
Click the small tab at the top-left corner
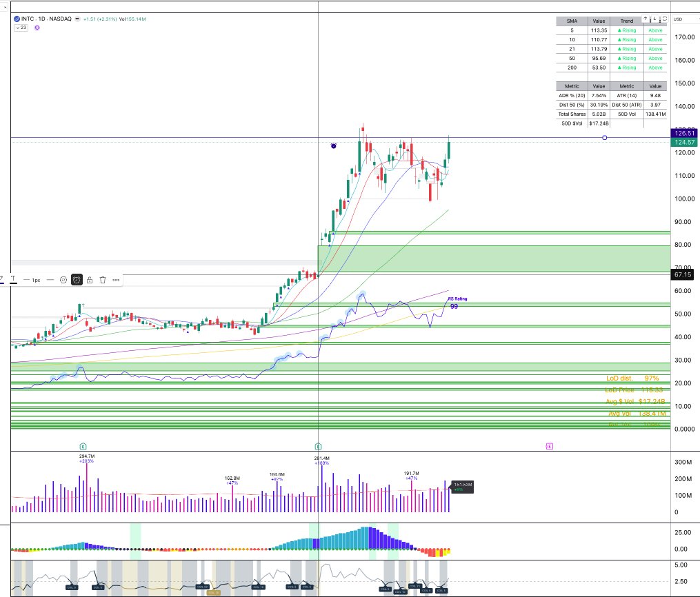tap(5, 7)
